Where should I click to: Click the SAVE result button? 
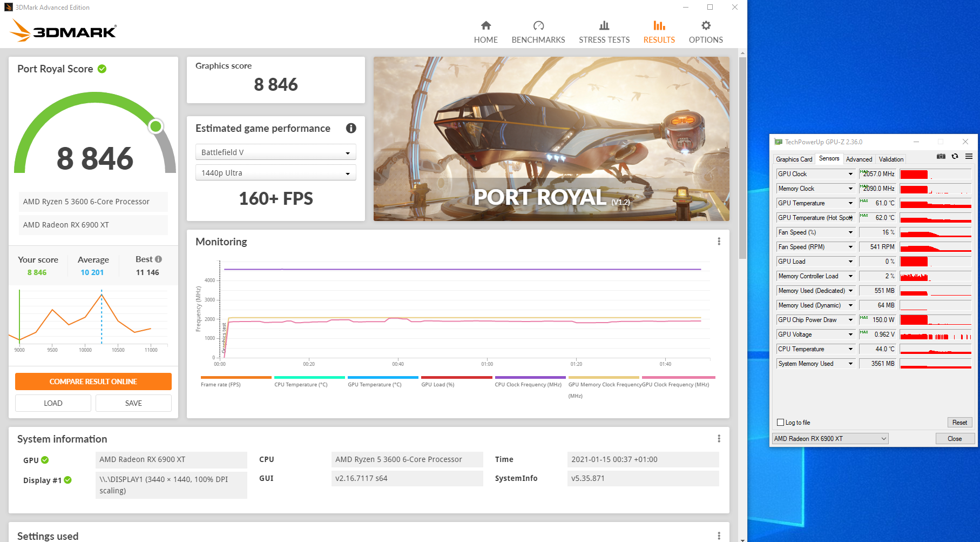pos(133,403)
